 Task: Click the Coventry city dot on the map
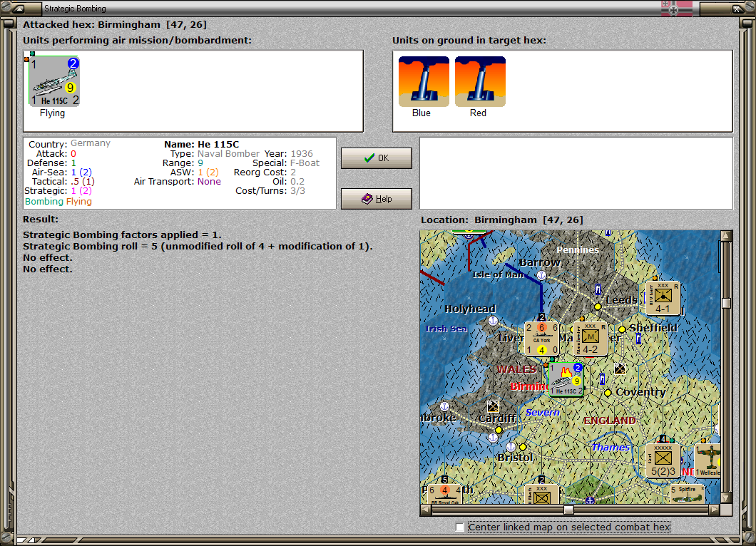pos(608,393)
